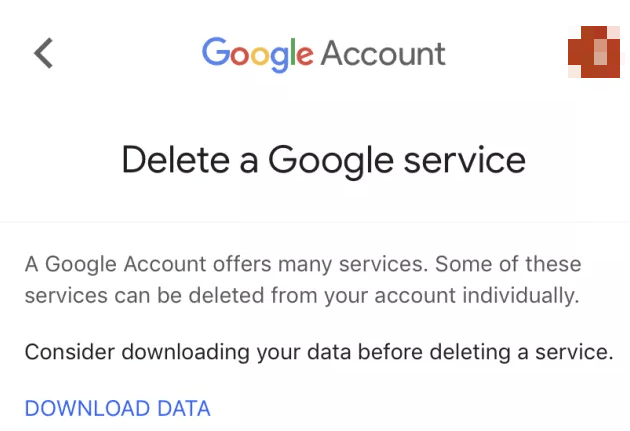
Task: Click the word "Account" in header
Action: point(383,53)
